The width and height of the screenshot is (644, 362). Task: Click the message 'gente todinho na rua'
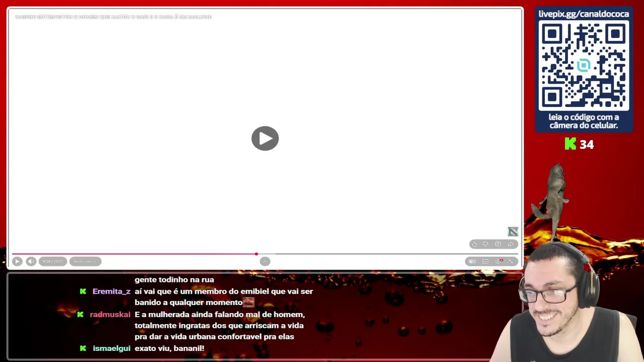[x=174, y=280]
